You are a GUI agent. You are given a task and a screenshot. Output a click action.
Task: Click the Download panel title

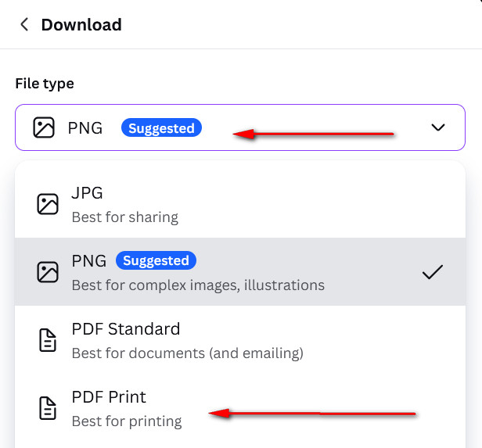coord(81,25)
